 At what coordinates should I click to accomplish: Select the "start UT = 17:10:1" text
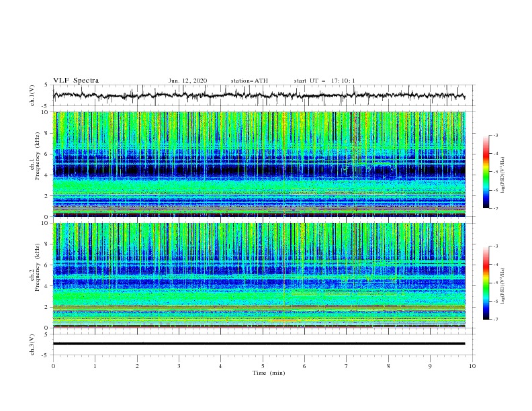(324, 81)
